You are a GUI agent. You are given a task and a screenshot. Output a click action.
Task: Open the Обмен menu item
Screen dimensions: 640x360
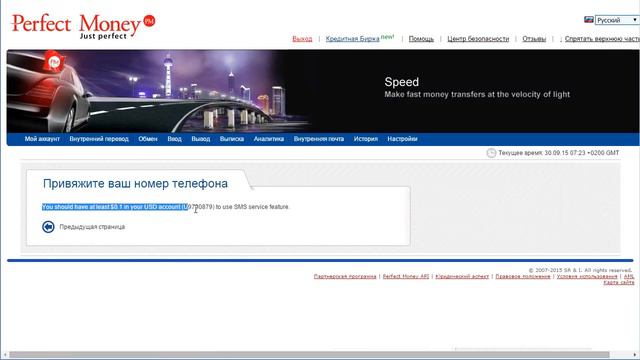pyautogui.click(x=148, y=139)
